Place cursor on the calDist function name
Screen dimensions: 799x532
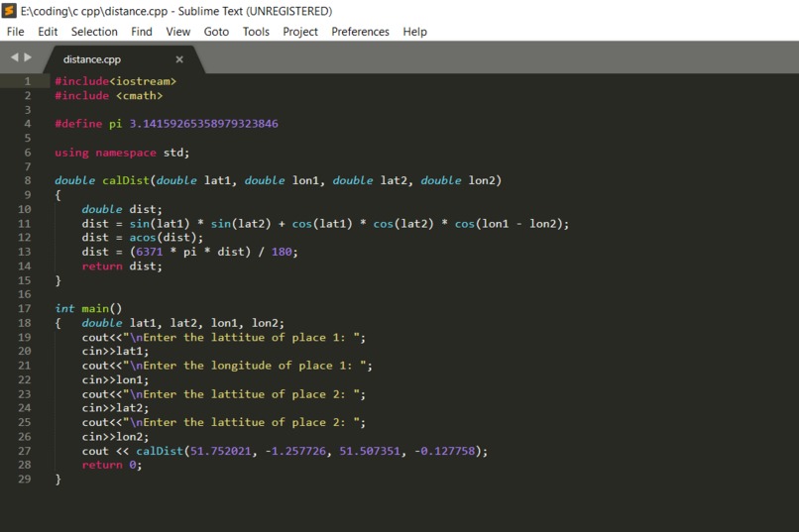tap(126, 180)
